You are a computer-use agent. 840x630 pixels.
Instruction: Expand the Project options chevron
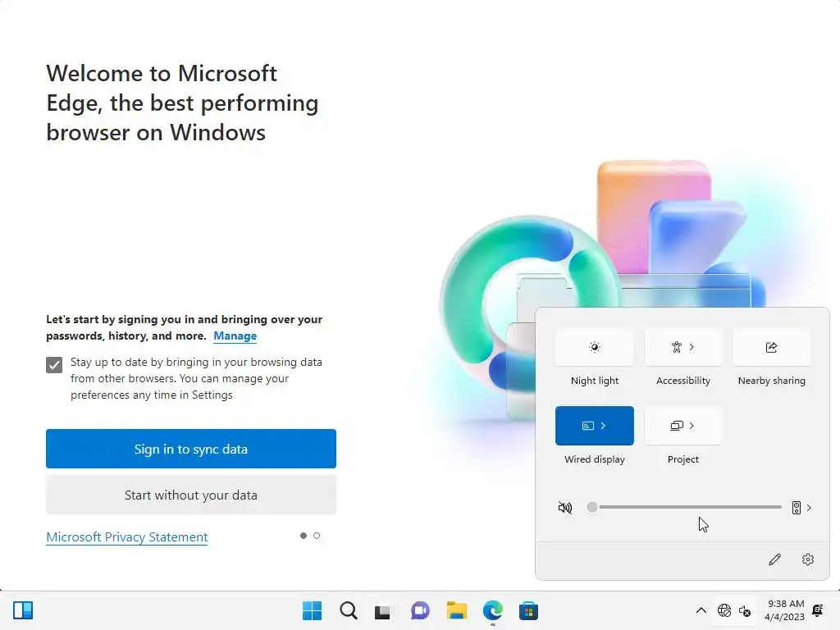pyautogui.click(x=692, y=426)
